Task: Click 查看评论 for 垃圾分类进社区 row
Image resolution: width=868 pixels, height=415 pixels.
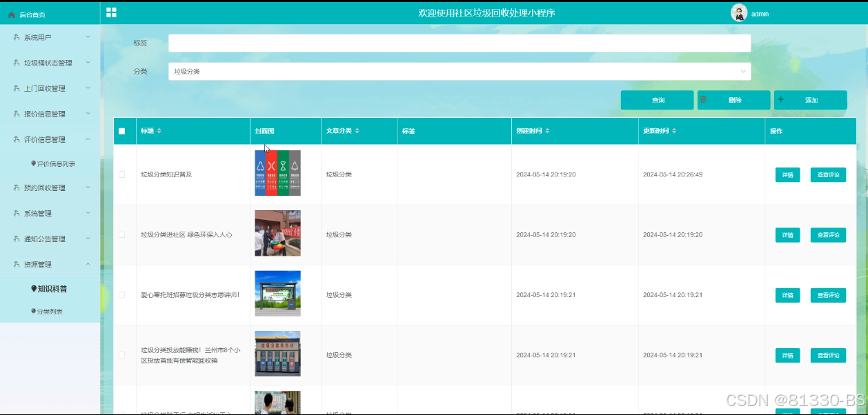Action: coord(828,235)
